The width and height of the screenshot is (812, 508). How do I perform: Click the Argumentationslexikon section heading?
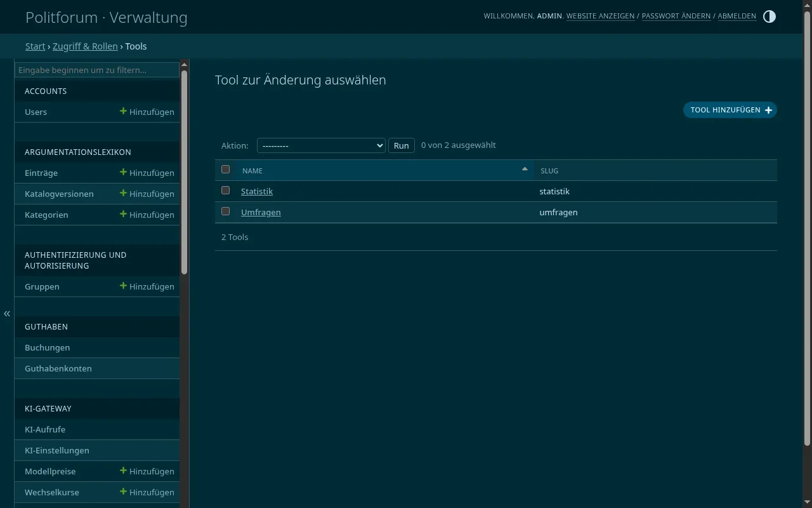[x=78, y=152]
